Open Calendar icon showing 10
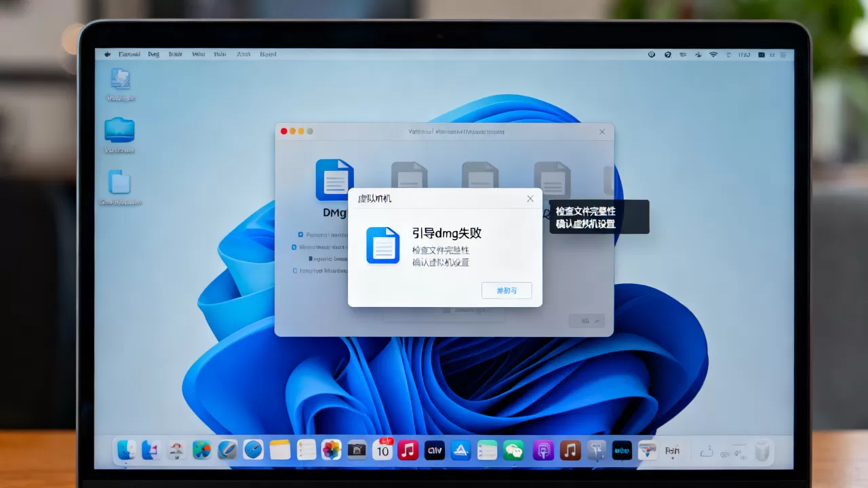 (382, 449)
